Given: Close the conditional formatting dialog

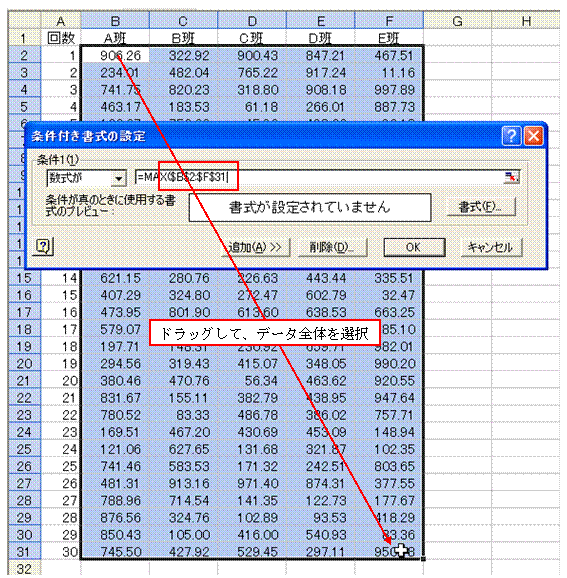Looking at the screenshot, I should (x=533, y=136).
